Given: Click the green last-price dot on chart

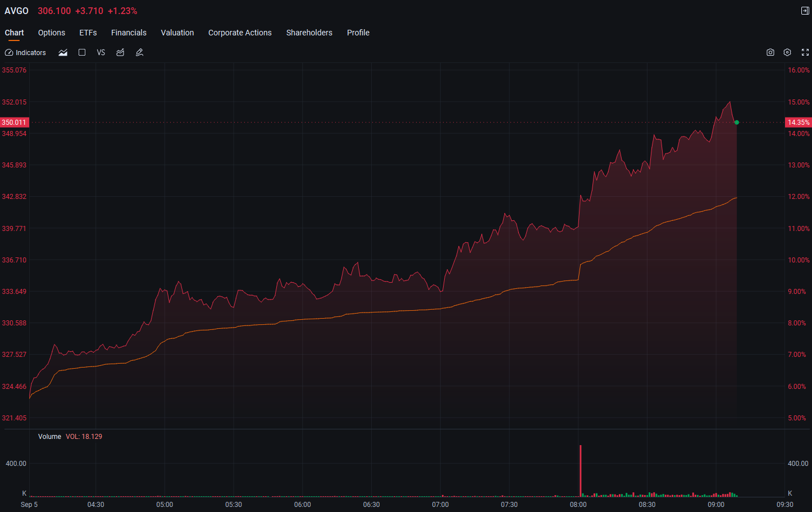Looking at the screenshot, I should click(737, 122).
